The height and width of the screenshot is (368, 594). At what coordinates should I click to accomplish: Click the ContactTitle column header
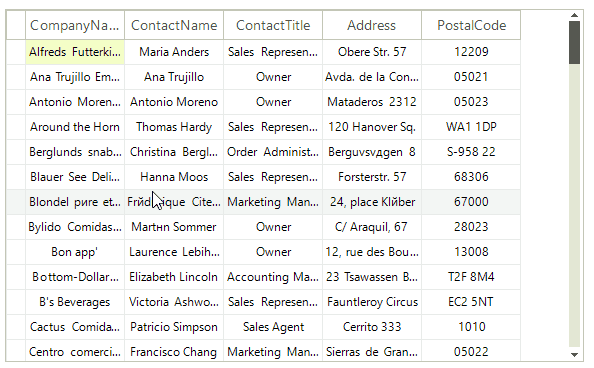coord(273,25)
